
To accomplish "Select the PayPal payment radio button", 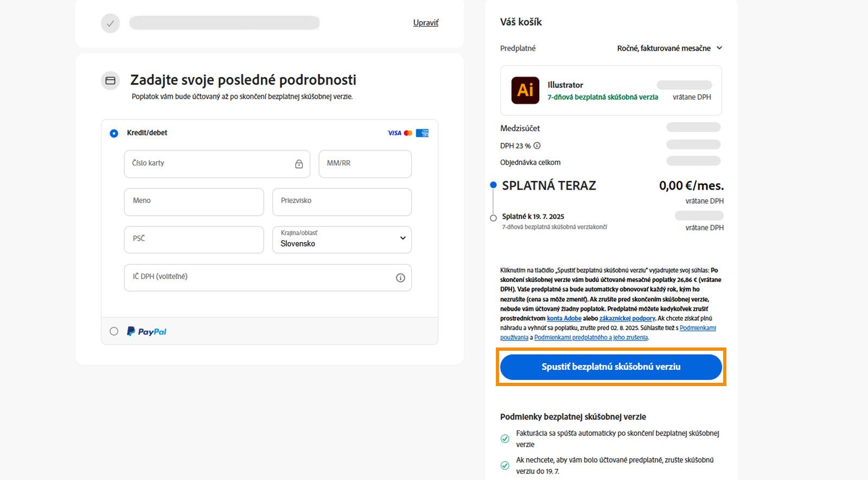I will pos(114,331).
